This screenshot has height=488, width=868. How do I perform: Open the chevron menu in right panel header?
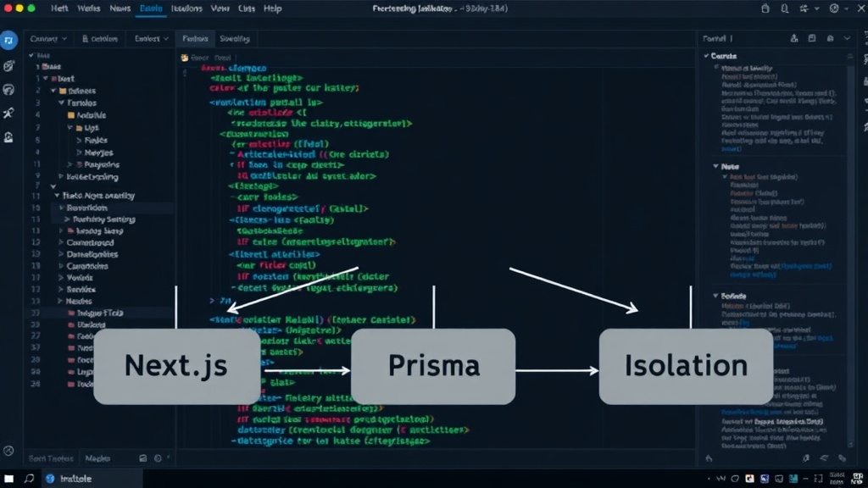(847, 38)
